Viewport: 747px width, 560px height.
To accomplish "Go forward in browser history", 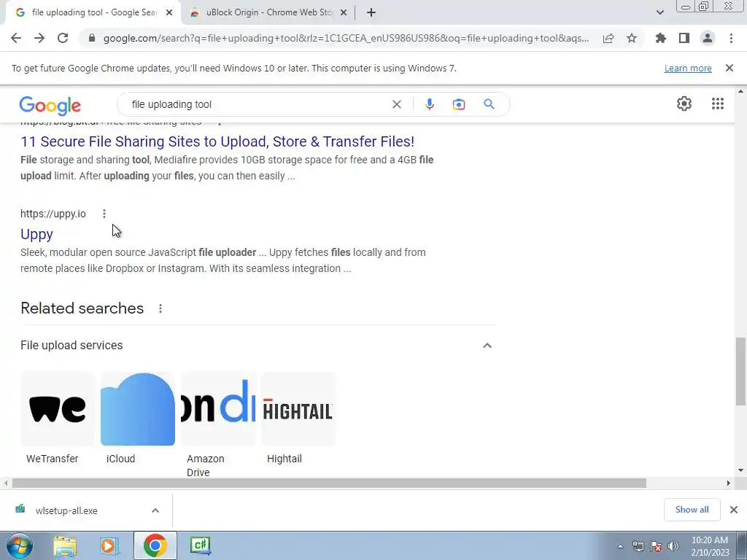I will (39, 38).
